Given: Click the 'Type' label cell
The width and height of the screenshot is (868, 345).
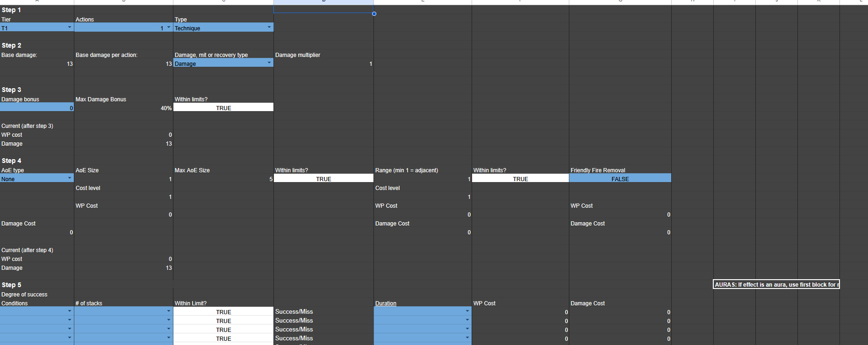Looking at the screenshot, I should [x=180, y=19].
